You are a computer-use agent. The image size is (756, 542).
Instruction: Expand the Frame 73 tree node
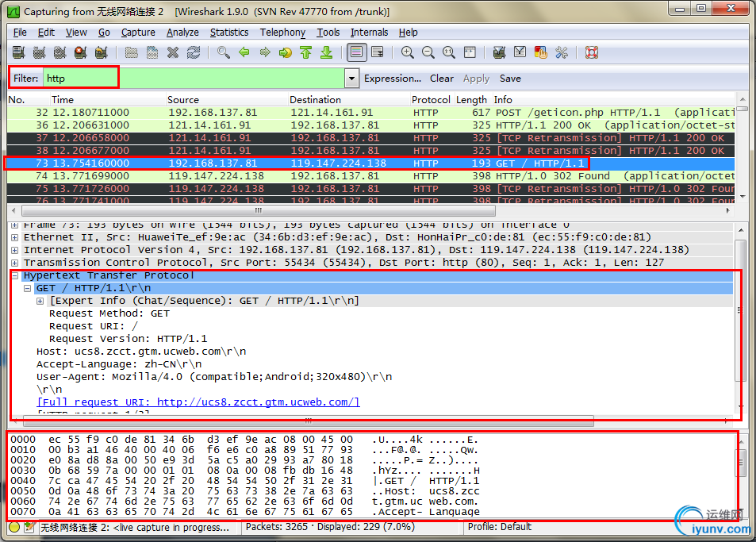point(15,225)
